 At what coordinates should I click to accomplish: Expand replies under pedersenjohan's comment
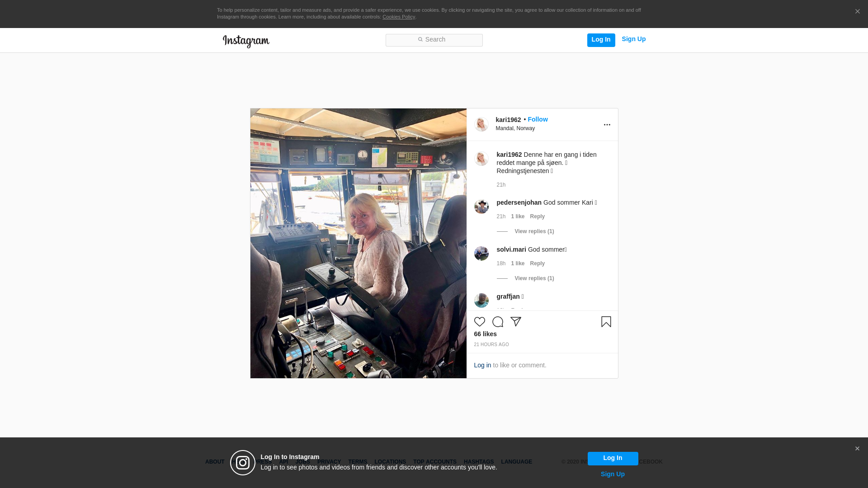tap(534, 231)
